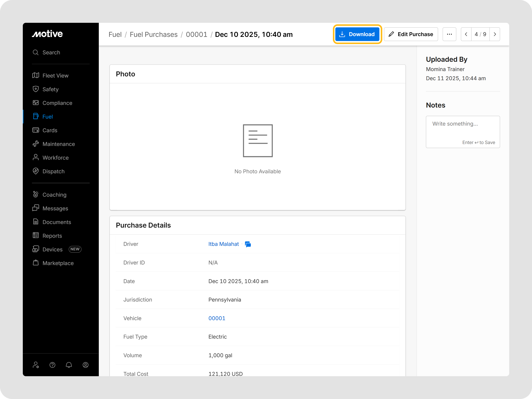Go to next purchase chevron

pyautogui.click(x=495, y=34)
